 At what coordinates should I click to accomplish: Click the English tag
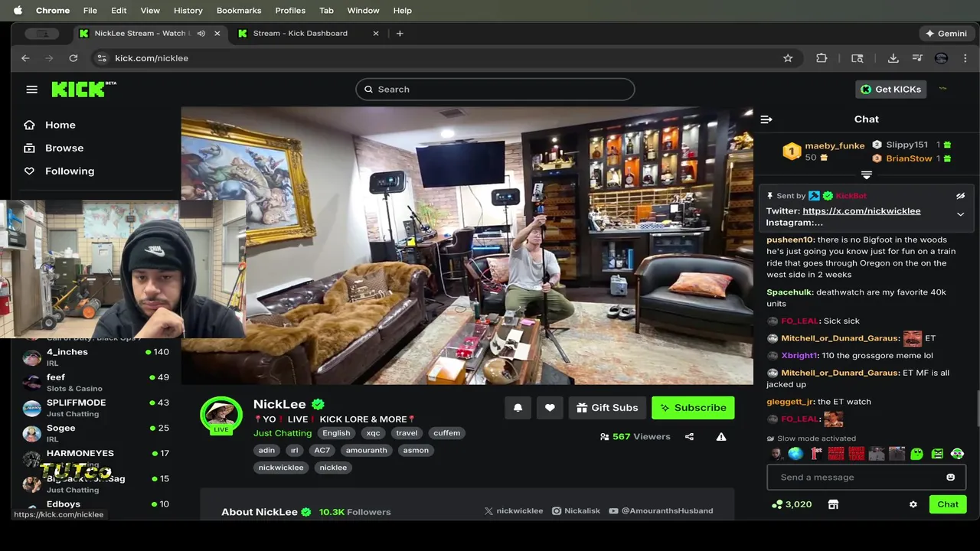click(x=336, y=433)
